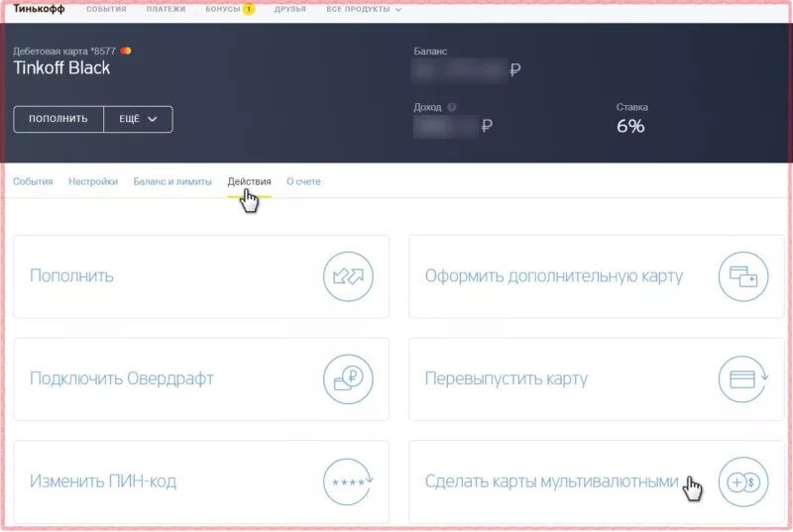Switch to the Баланс и лимиты tab

(172, 181)
